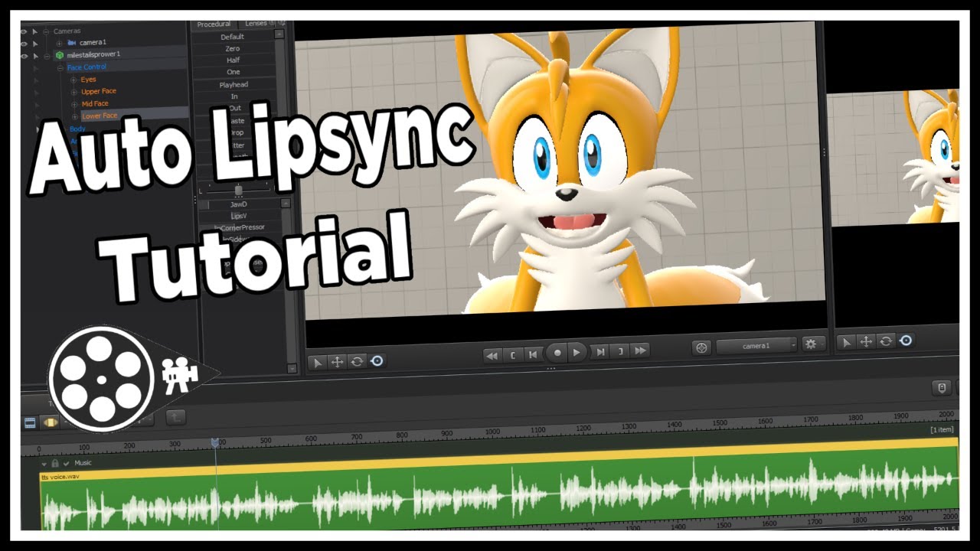Collapse the Cameras group

click(47, 31)
